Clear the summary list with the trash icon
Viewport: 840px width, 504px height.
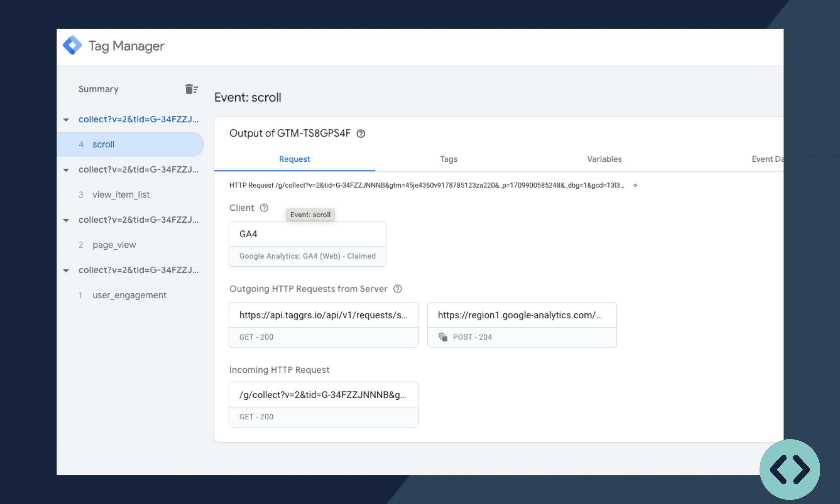[x=191, y=89]
